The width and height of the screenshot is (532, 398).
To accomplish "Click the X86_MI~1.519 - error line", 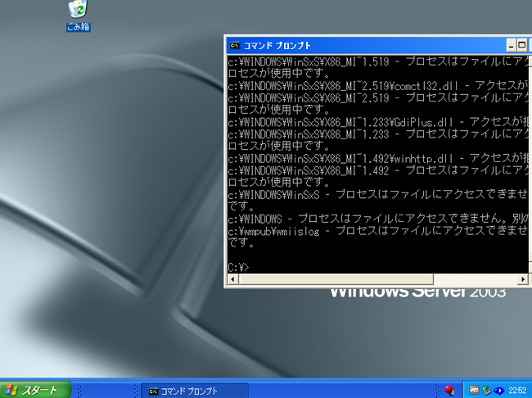I will 378,61.
